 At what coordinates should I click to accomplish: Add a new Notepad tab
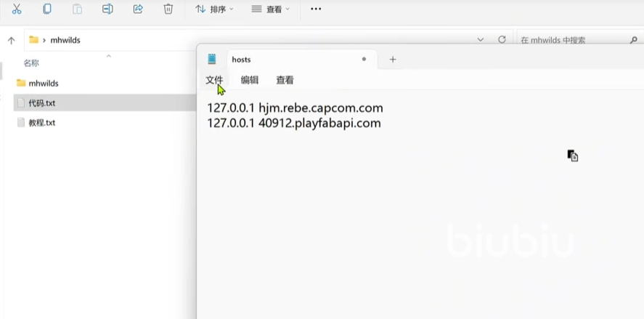[393, 60]
